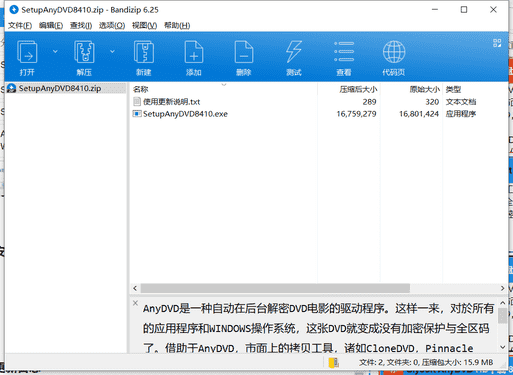The height and width of the screenshot is (375, 513).
Task: Expand the Extract button dropdown arrow
Action: 112,52
